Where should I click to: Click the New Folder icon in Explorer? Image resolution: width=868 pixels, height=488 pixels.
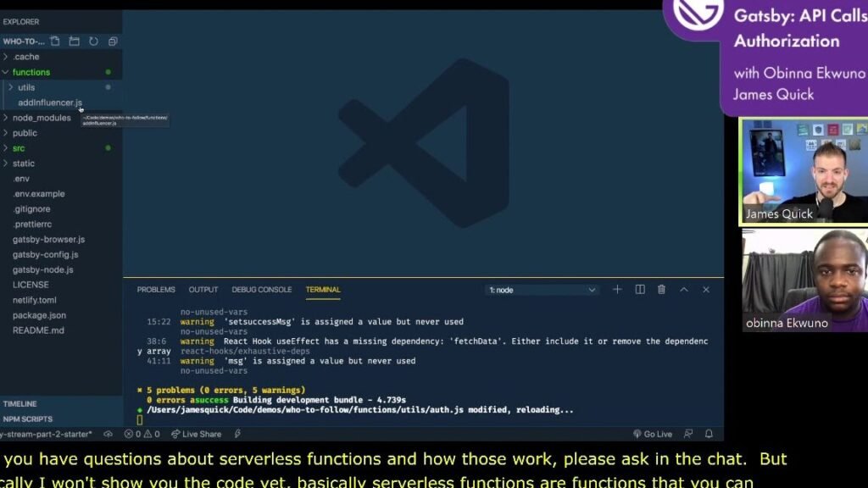tap(75, 41)
